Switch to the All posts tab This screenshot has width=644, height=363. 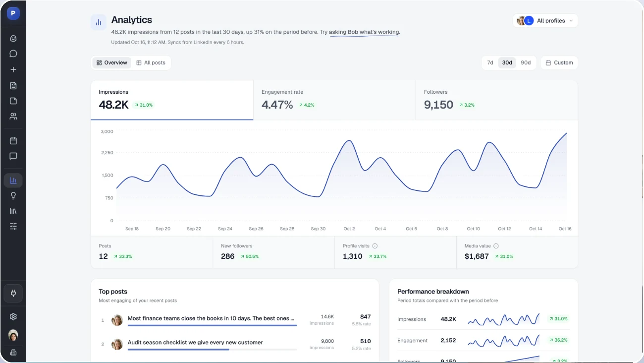pyautogui.click(x=151, y=63)
